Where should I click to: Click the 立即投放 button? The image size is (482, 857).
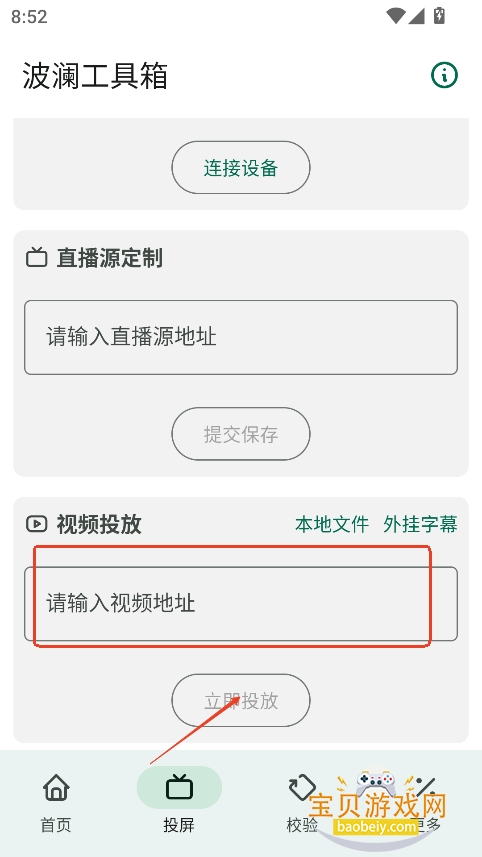241,700
